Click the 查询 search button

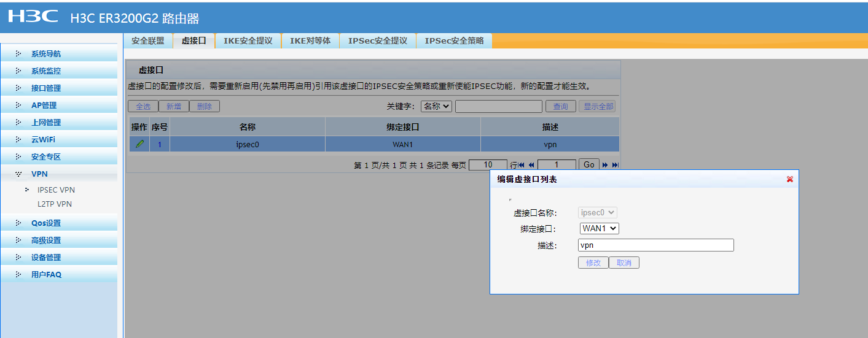point(561,107)
